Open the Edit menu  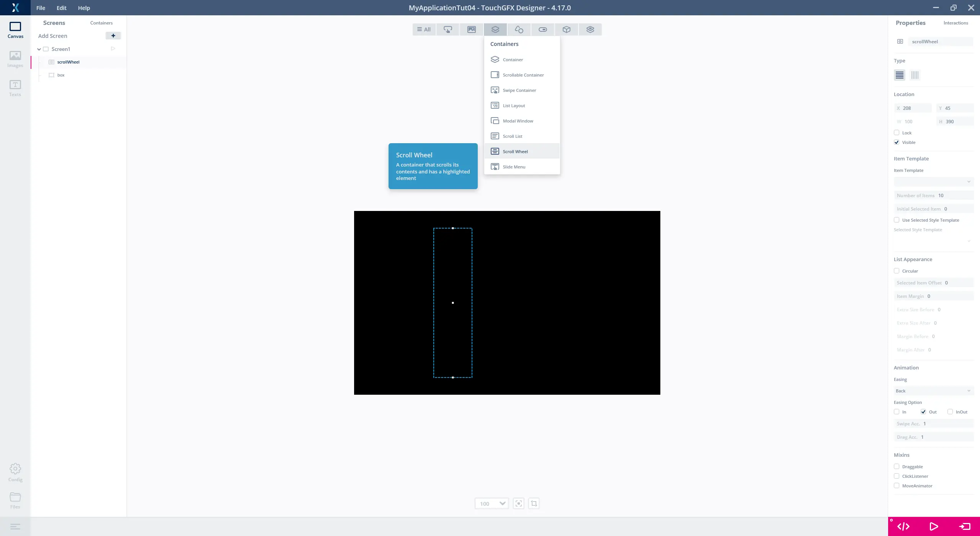click(61, 8)
